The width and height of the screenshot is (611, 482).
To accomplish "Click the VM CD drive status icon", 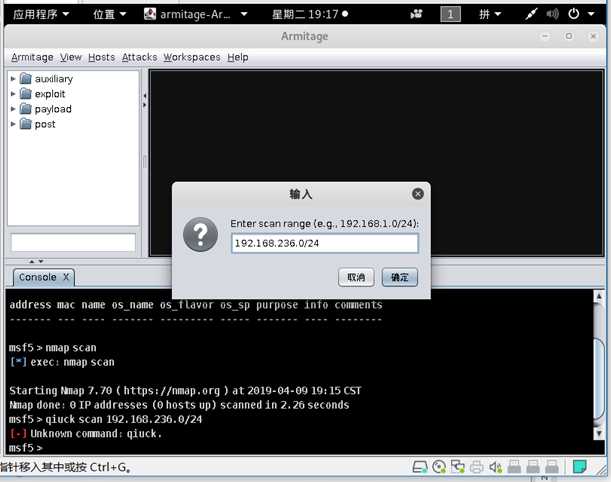I will coord(439,466).
